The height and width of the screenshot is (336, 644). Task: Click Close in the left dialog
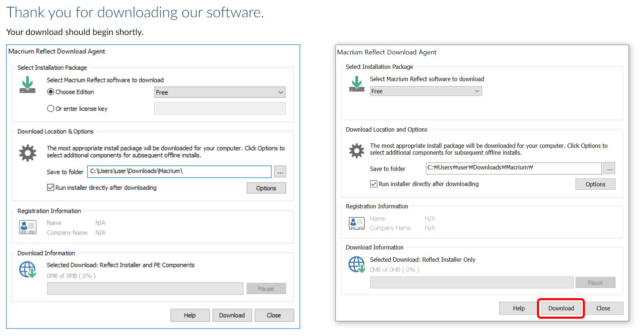[274, 315]
